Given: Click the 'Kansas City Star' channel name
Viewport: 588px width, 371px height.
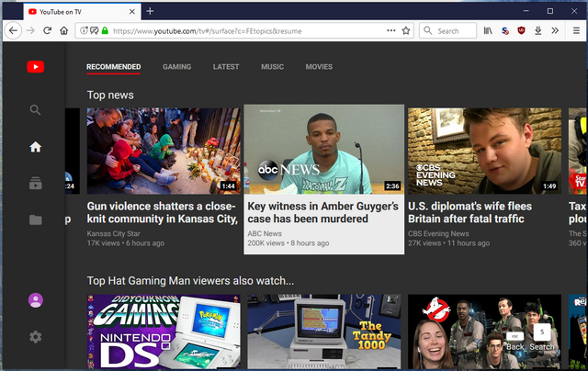Looking at the screenshot, I should tap(113, 233).
